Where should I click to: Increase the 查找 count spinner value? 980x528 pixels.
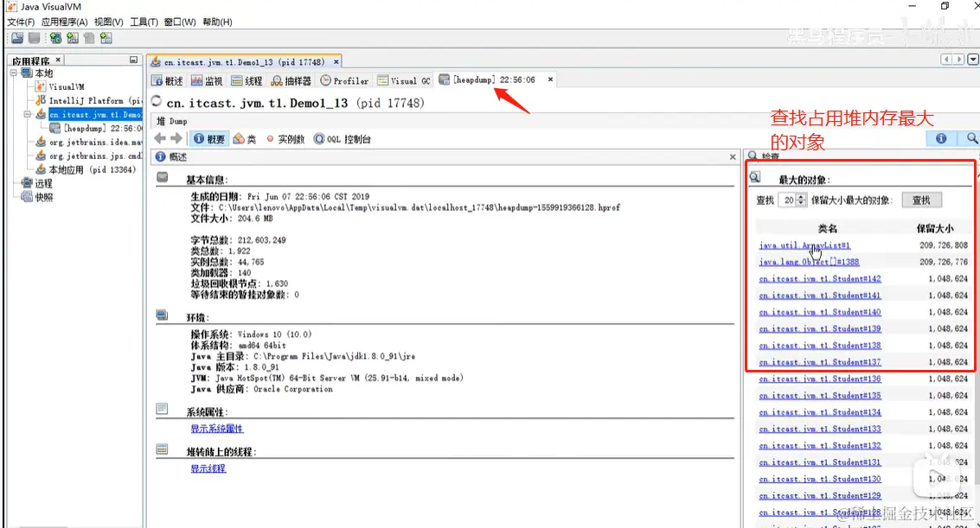click(x=801, y=197)
